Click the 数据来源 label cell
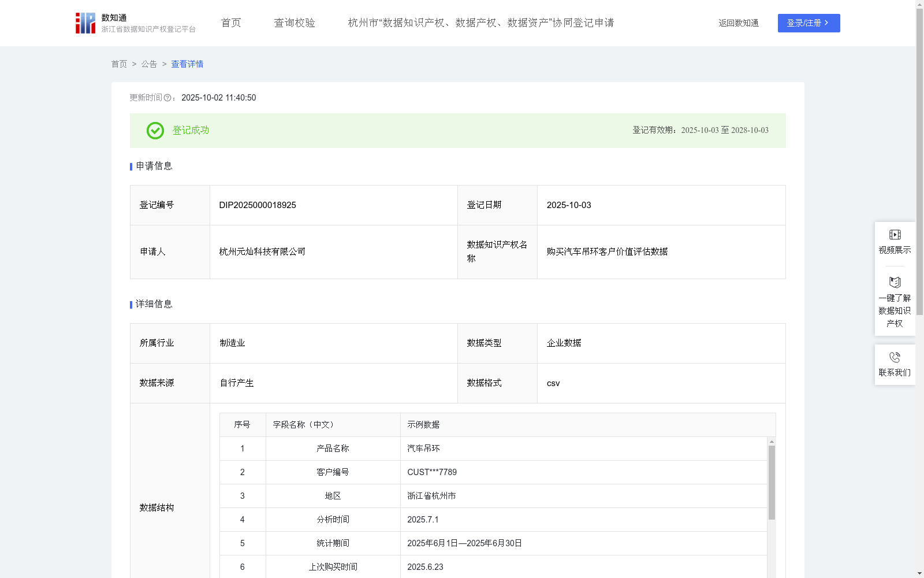This screenshot has width=924, height=578. tap(170, 383)
